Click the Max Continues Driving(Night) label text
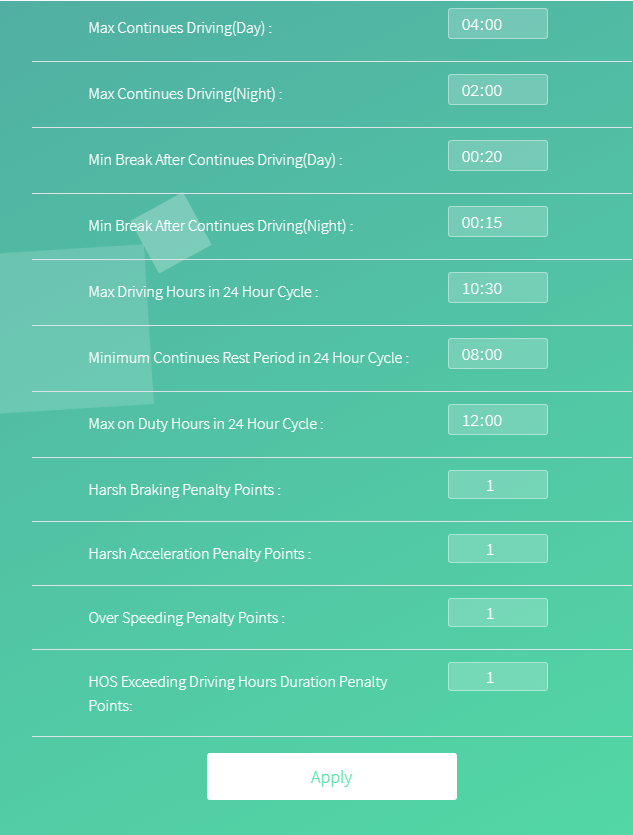633x835 pixels. coord(185,94)
